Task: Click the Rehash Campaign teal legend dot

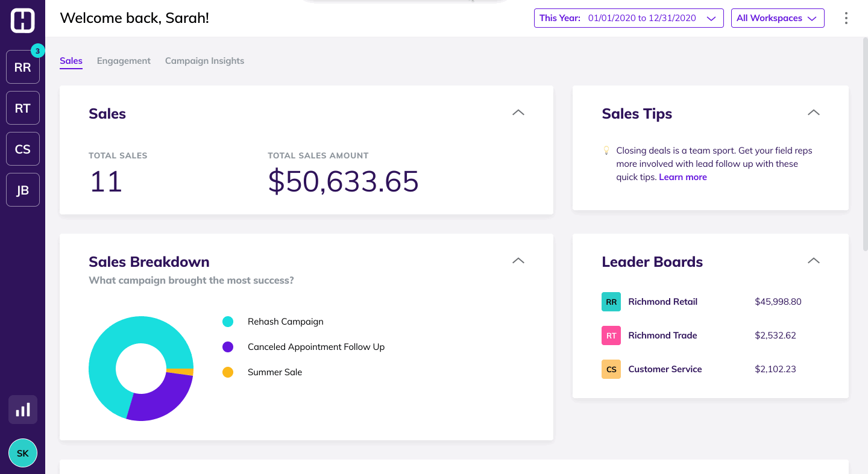Action: point(228,322)
